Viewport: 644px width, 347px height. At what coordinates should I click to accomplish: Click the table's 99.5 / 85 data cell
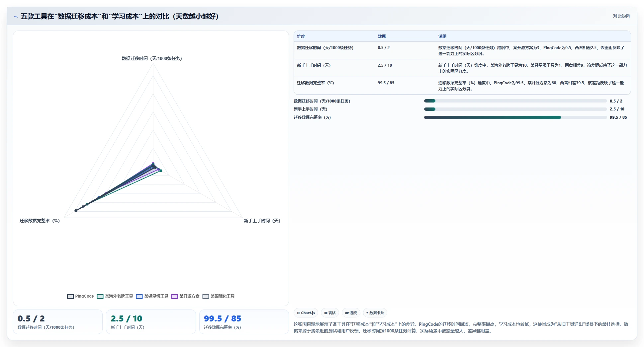pos(386,83)
